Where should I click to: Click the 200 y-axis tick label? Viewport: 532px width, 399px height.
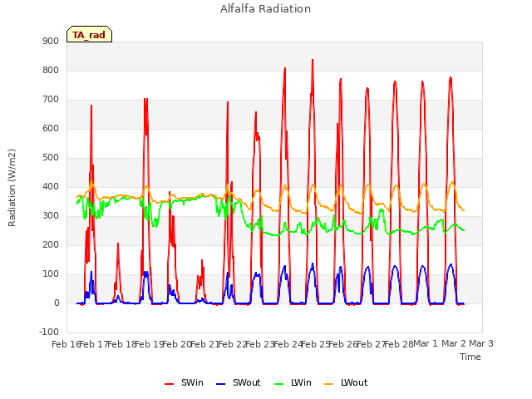[x=51, y=245]
